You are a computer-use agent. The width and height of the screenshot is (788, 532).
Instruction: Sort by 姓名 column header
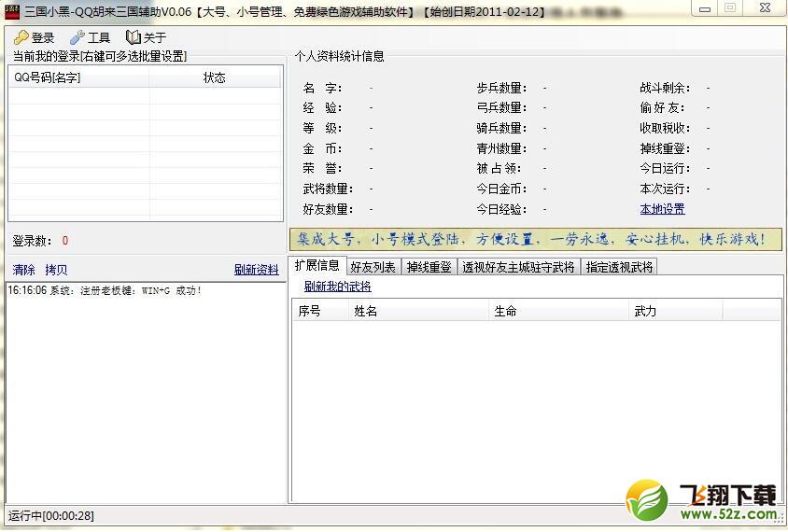pyautogui.click(x=418, y=311)
